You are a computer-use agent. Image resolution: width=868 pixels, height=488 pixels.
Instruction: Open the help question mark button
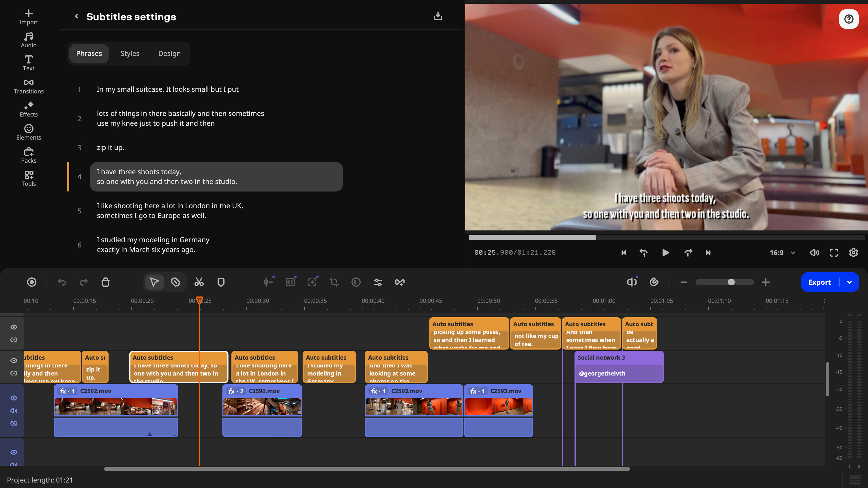[x=848, y=19]
